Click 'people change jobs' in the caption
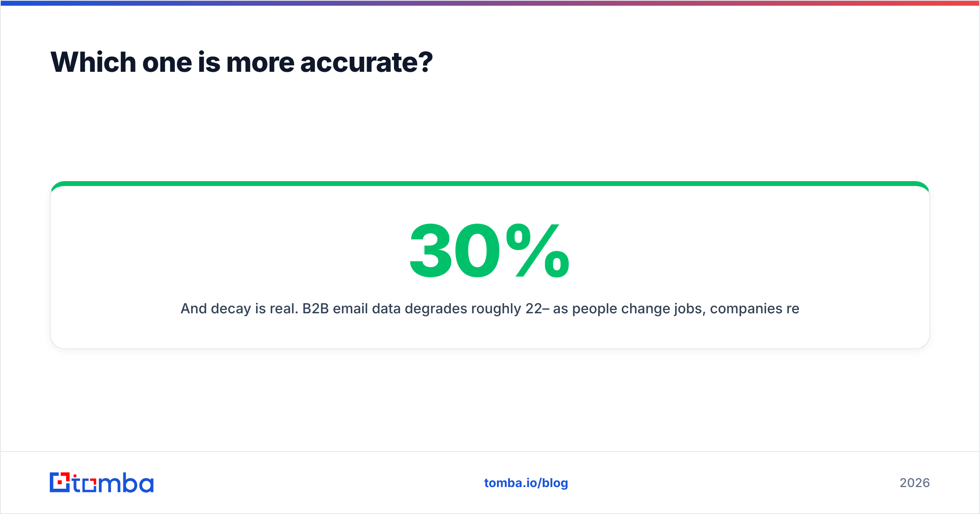The width and height of the screenshot is (980, 514). pos(639,309)
